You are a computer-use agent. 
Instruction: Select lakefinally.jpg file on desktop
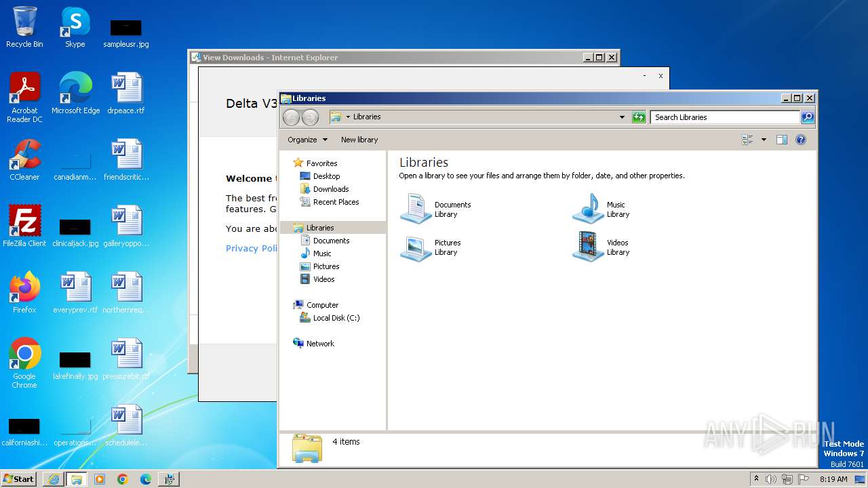(x=75, y=366)
